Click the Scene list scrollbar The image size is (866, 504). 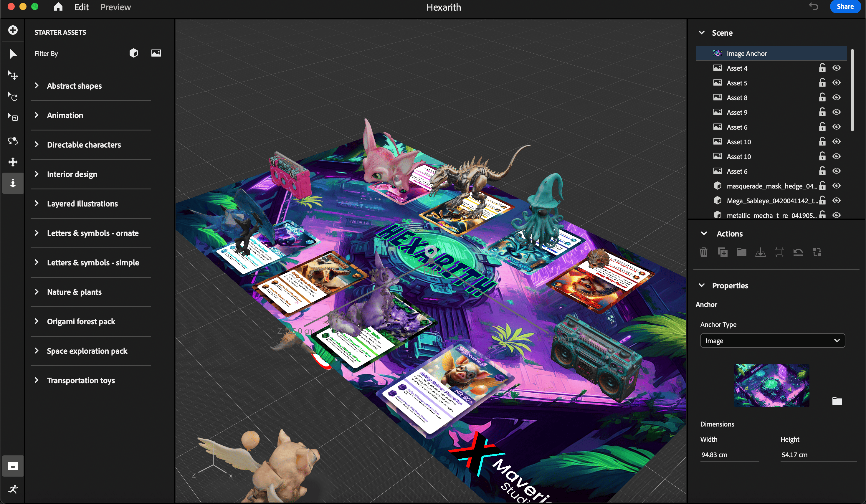(852, 90)
